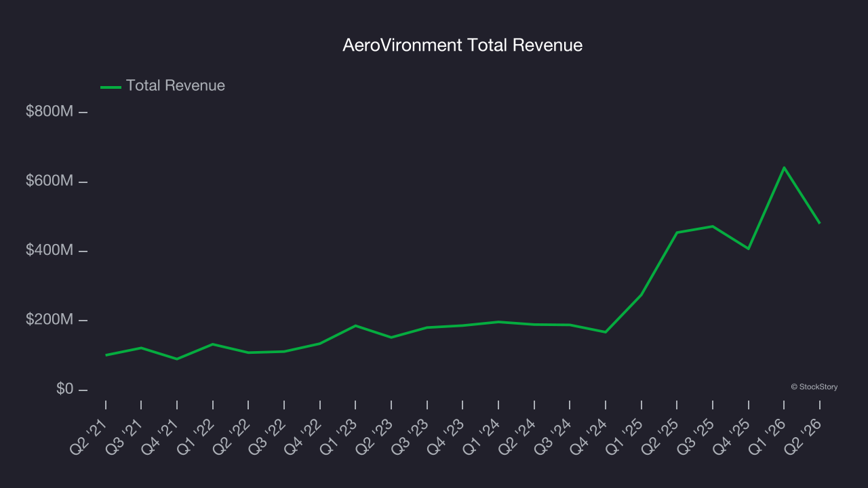Screen dimensions: 868x488
Task: Select the "Total Revenue" legend label
Action: (x=176, y=85)
